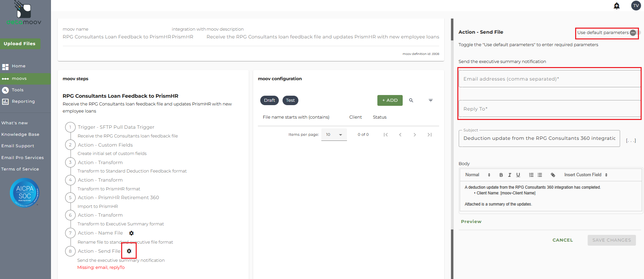Open Subject custom field brackets button
The image size is (644, 279).
click(x=631, y=141)
